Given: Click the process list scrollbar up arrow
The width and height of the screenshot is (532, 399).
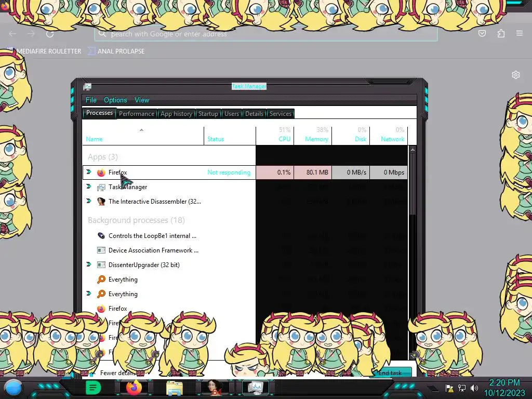Looking at the screenshot, I should click(413, 150).
